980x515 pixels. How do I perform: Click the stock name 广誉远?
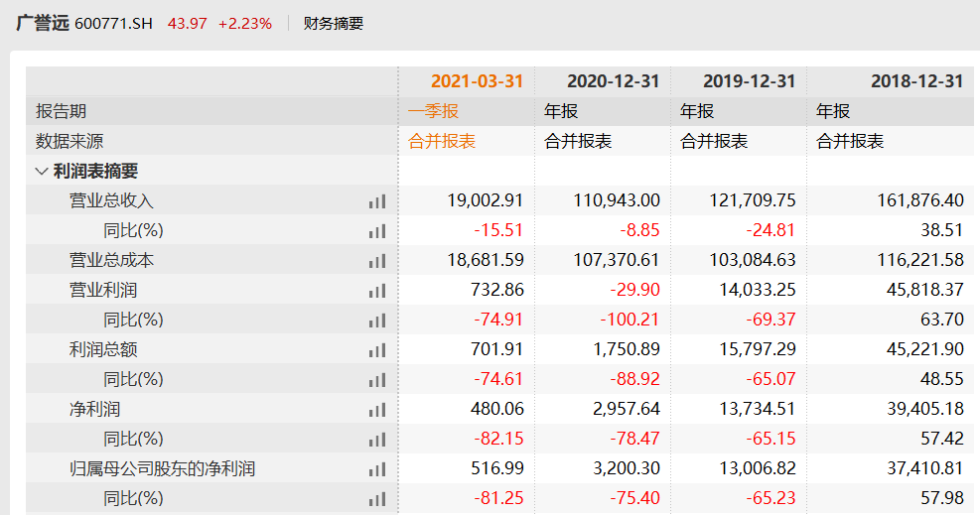(43, 23)
